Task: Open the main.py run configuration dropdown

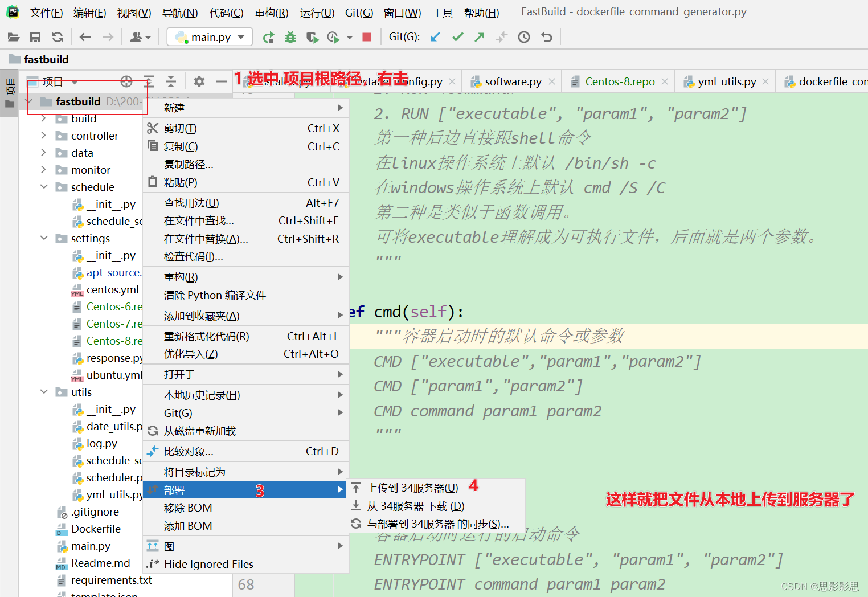Action: point(210,37)
